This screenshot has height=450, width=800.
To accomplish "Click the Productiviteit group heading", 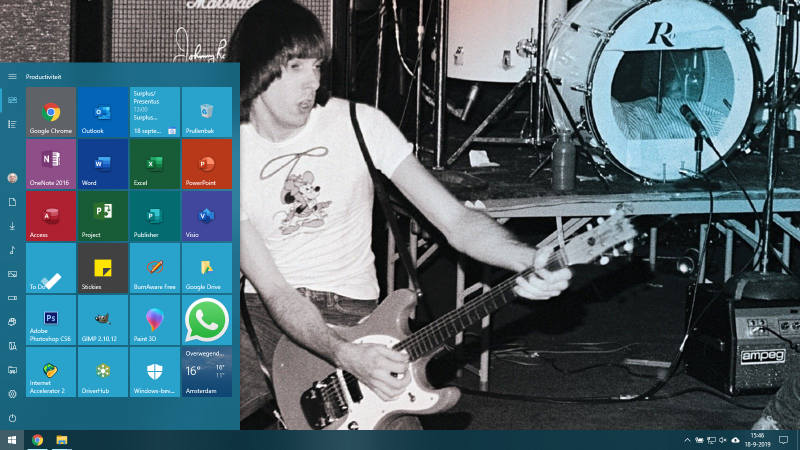I will pos(43,77).
